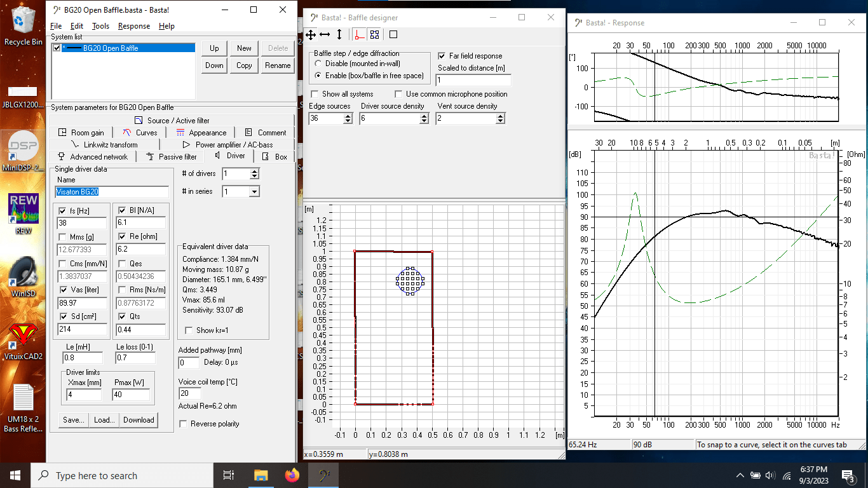The width and height of the screenshot is (868, 488).
Task: Open UM18 x 2 Bass Reflex file icon
Action: tap(24, 408)
